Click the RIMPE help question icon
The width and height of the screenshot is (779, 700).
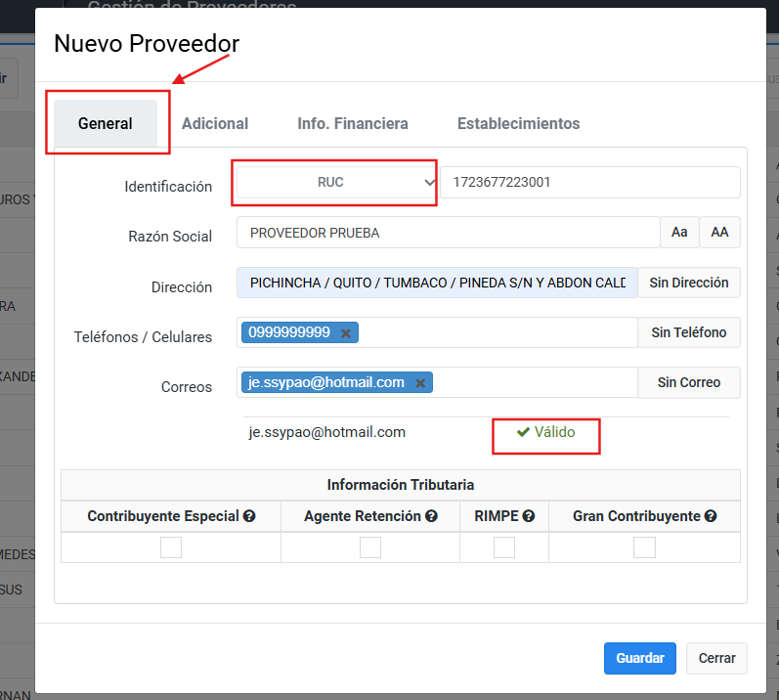(528, 516)
